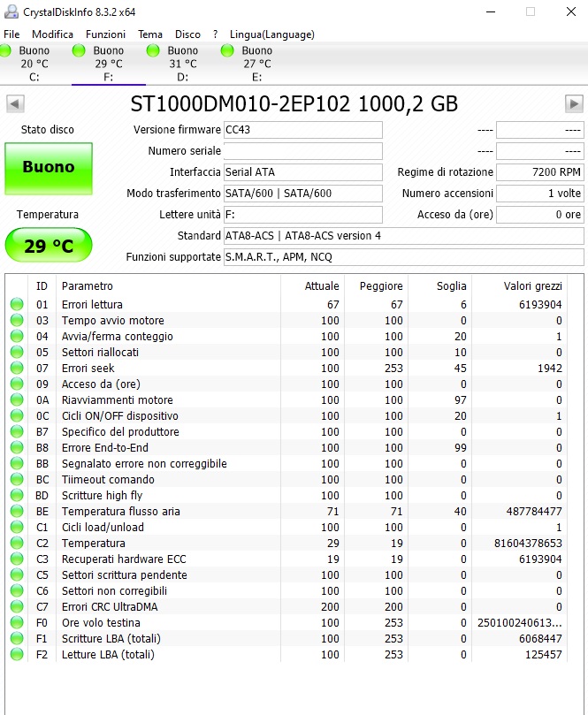Click Acceso da (ore) value 0 ore
Image resolution: width=588 pixels, height=715 pixels.
coord(540,214)
